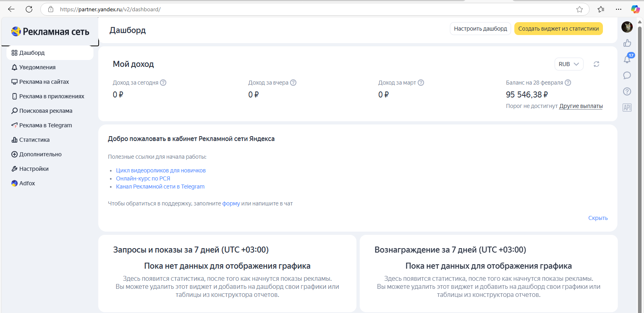Click the Поисковая реклама magnifier icon

pyautogui.click(x=14, y=111)
